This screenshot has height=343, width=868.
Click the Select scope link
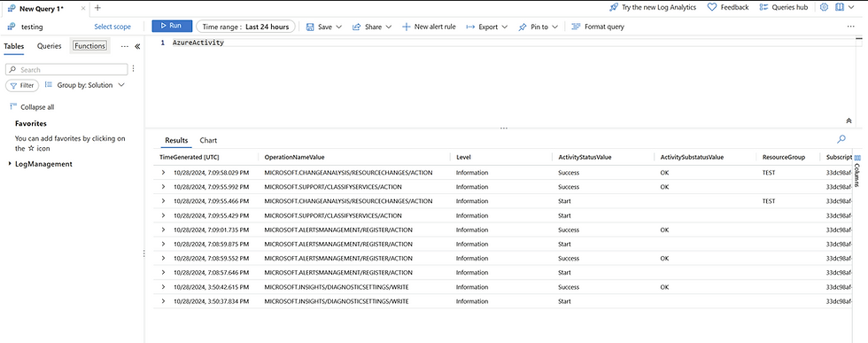112,27
